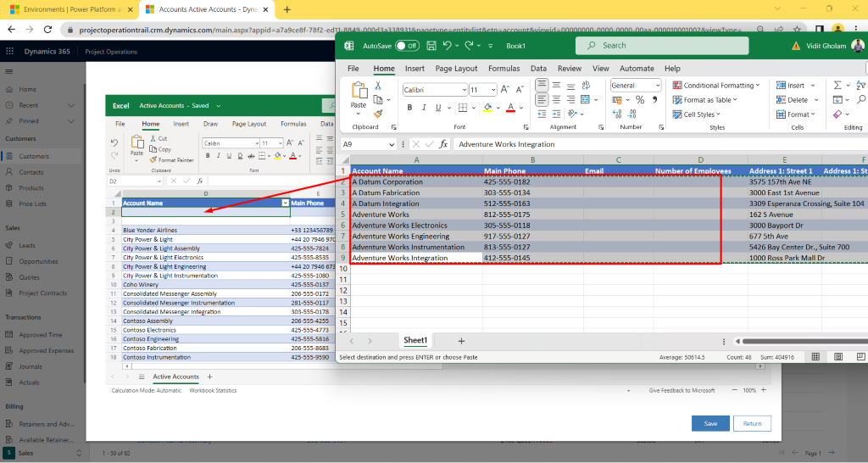Add a new sheet with the plus icon
Screen dimensions: 868x463
(x=461, y=341)
